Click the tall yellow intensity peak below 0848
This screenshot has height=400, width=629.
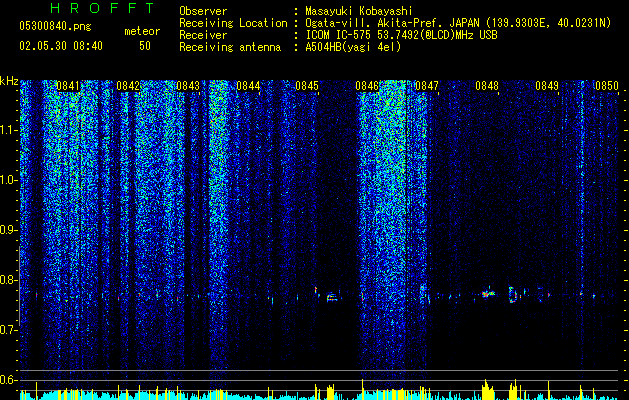coord(487,390)
